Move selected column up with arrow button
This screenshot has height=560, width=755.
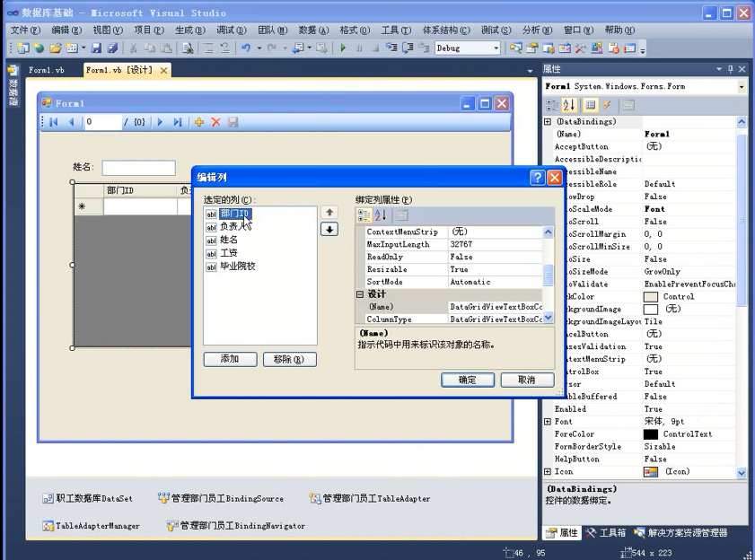(x=329, y=213)
